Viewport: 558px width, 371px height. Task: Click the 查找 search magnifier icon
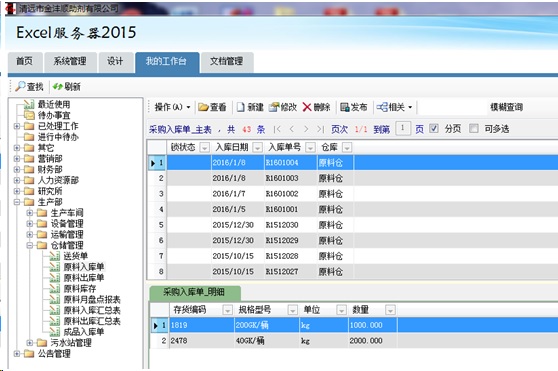tap(20, 86)
